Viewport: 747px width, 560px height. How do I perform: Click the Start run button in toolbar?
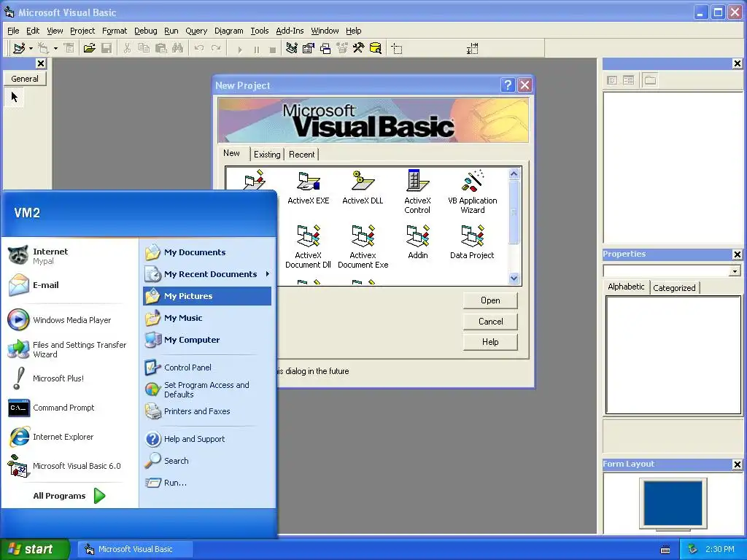(239, 49)
